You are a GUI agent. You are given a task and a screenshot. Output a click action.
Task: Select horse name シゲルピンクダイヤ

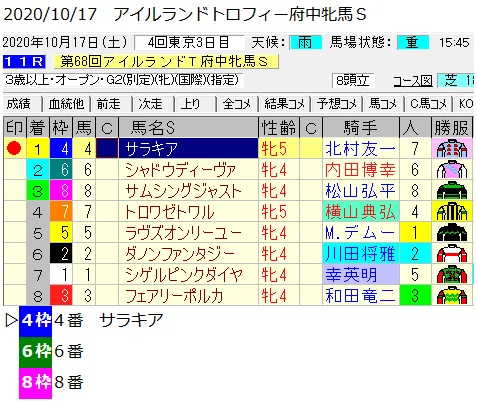pos(184,274)
